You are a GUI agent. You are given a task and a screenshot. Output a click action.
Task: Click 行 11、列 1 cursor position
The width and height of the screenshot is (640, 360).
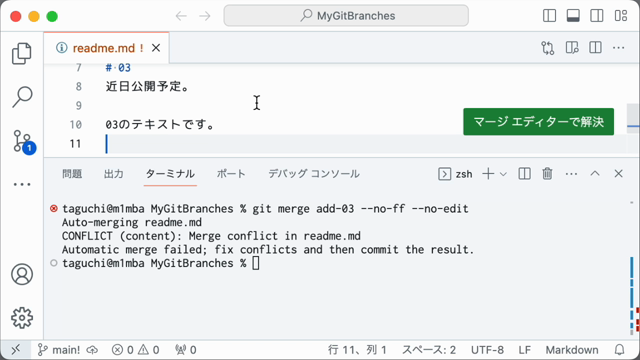point(357,350)
